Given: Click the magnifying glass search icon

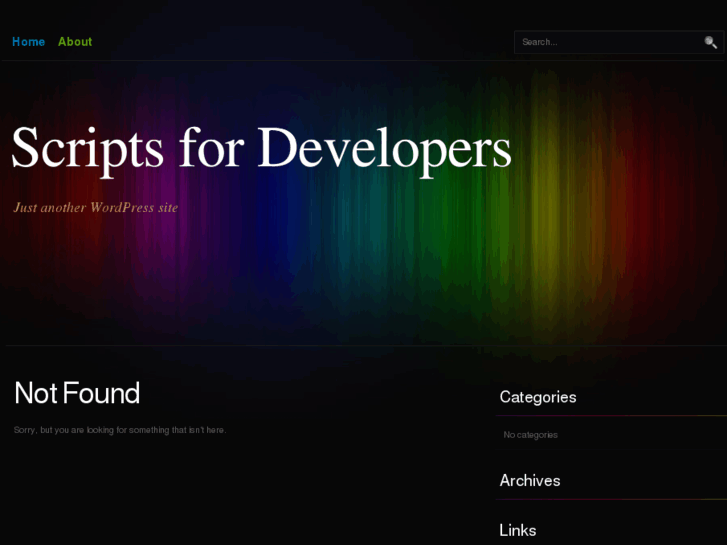Looking at the screenshot, I should coord(711,42).
